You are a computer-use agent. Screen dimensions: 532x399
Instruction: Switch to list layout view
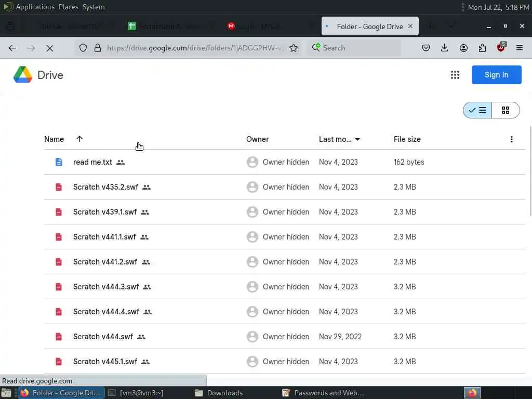[x=477, y=110]
